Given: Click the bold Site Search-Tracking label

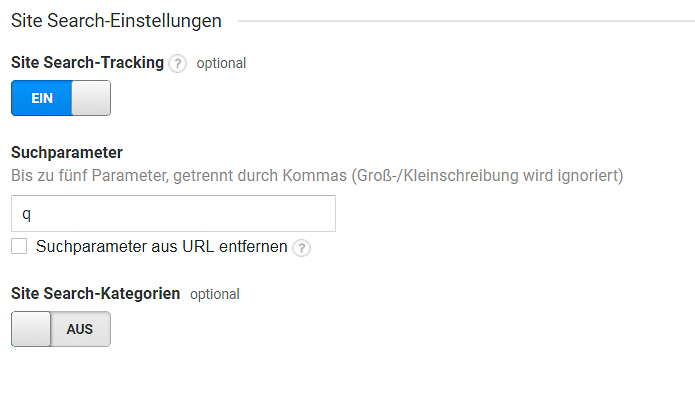Looking at the screenshot, I should 87,62.
